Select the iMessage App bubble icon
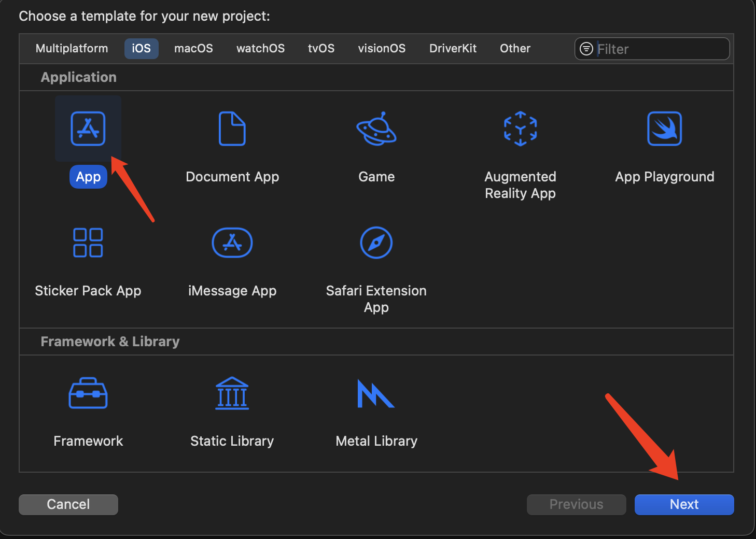The height and width of the screenshot is (539, 756). tap(232, 243)
